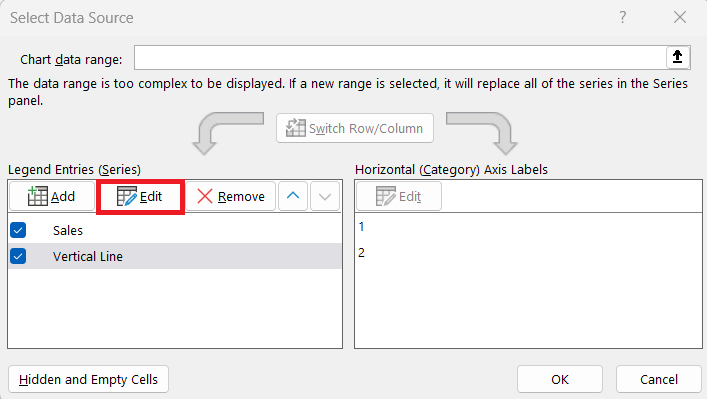
Task: Edit the Horizontal Category Axis Labels
Action: [399, 197]
